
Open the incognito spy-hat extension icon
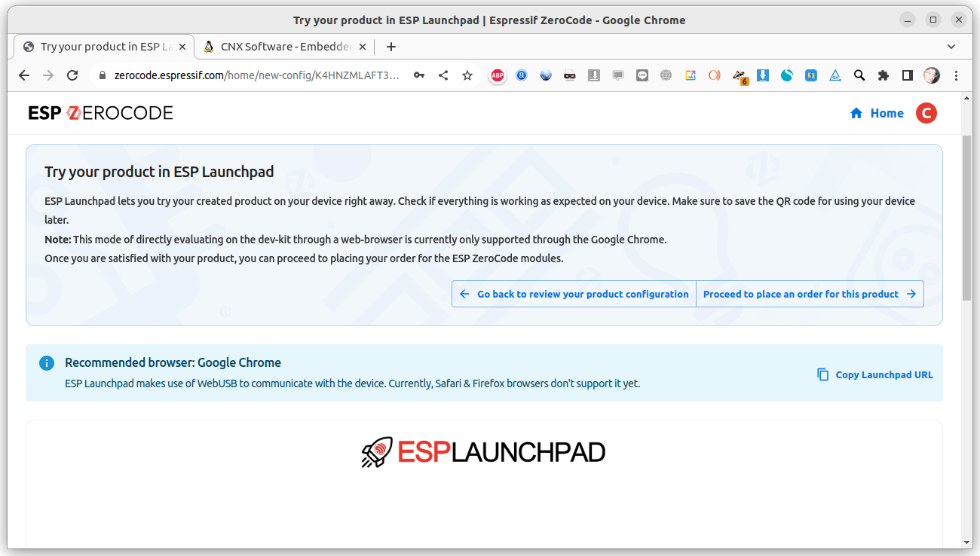tap(570, 75)
